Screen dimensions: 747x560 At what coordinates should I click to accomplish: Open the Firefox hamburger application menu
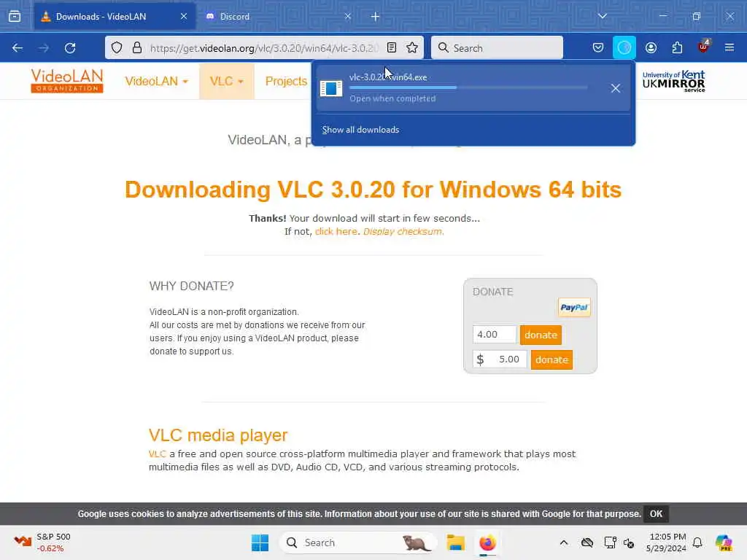tap(729, 47)
